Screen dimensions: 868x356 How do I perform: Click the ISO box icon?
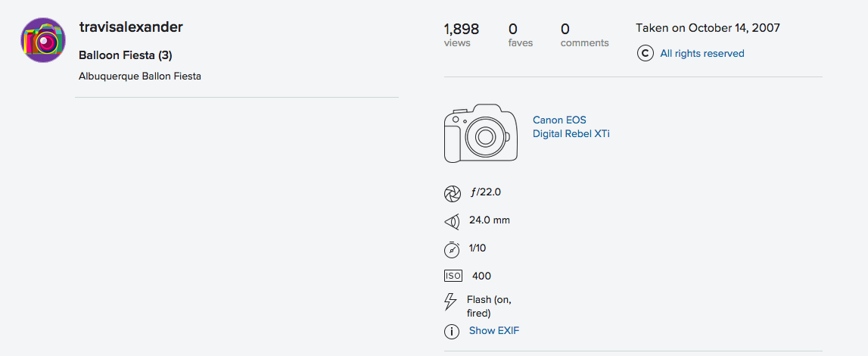click(x=453, y=276)
